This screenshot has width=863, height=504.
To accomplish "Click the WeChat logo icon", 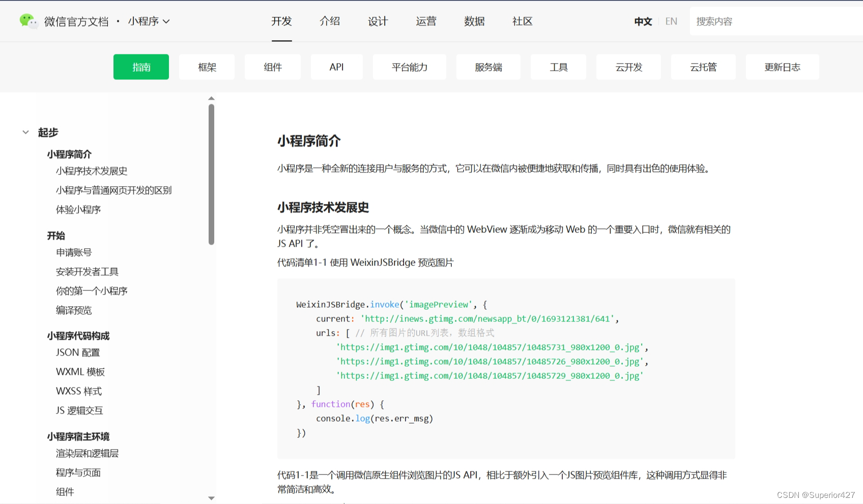I will pyautogui.click(x=28, y=21).
